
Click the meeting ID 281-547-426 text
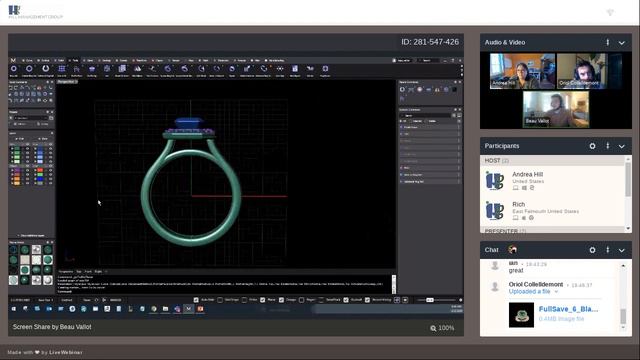click(x=430, y=42)
